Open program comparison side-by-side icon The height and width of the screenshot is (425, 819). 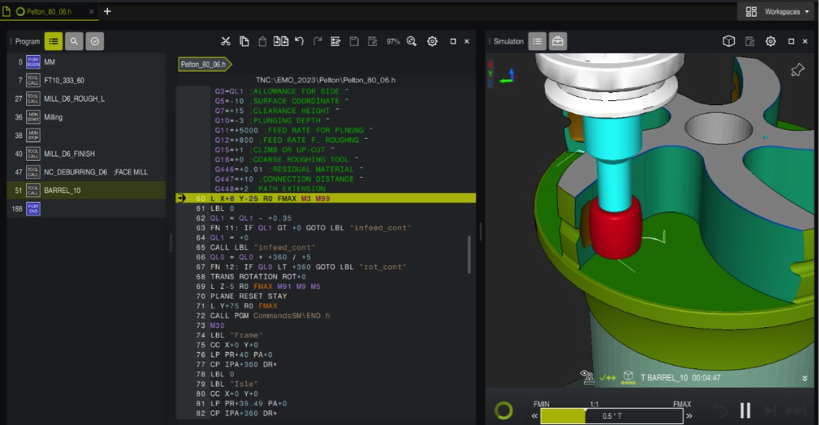pyautogui.click(x=281, y=41)
